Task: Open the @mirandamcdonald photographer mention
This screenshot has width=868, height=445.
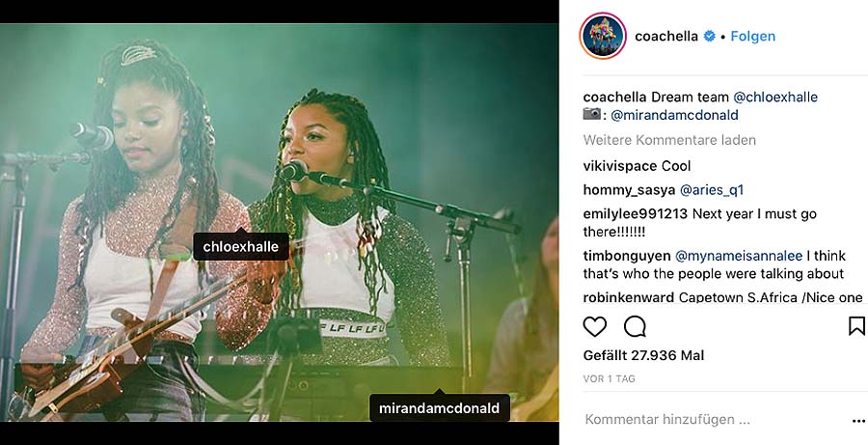Action: pyautogui.click(x=674, y=115)
